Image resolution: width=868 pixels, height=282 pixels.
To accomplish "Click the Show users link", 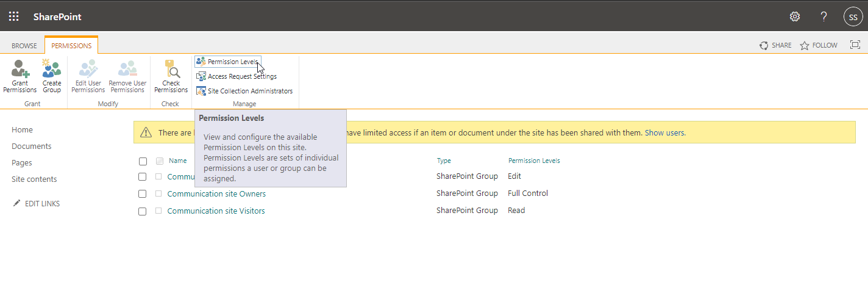I will pyautogui.click(x=665, y=132).
